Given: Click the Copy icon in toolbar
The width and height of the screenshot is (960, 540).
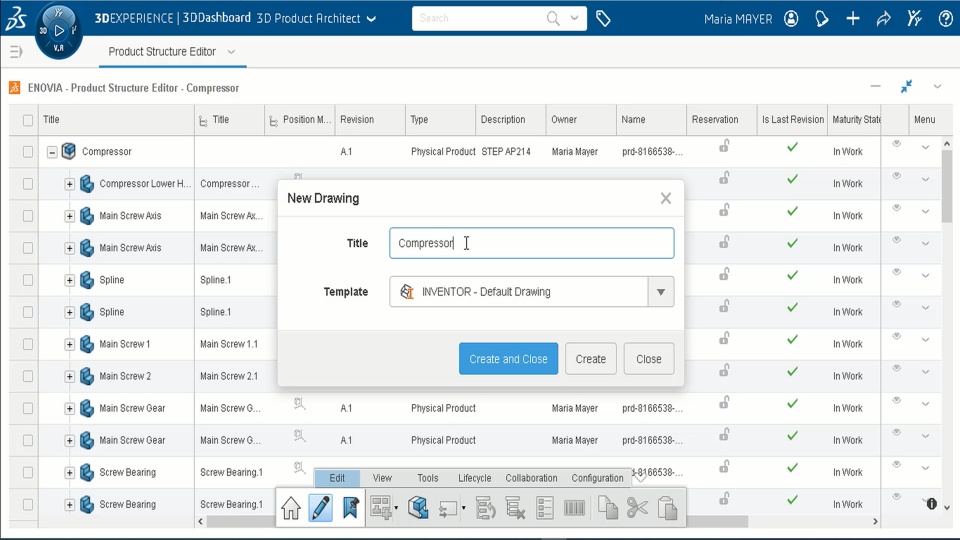Looking at the screenshot, I should tap(607, 508).
